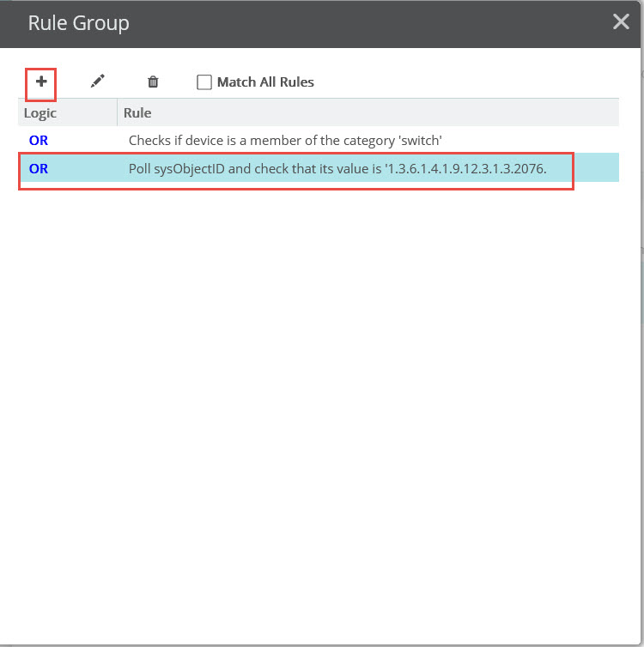Image resolution: width=644 pixels, height=647 pixels.
Task: Edit the selected rule using the pencil icon
Action: tap(97, 82)
